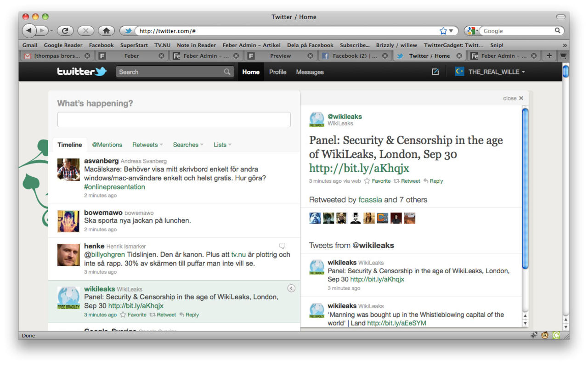Open fcassia's profile link

[x=370, y=200]
